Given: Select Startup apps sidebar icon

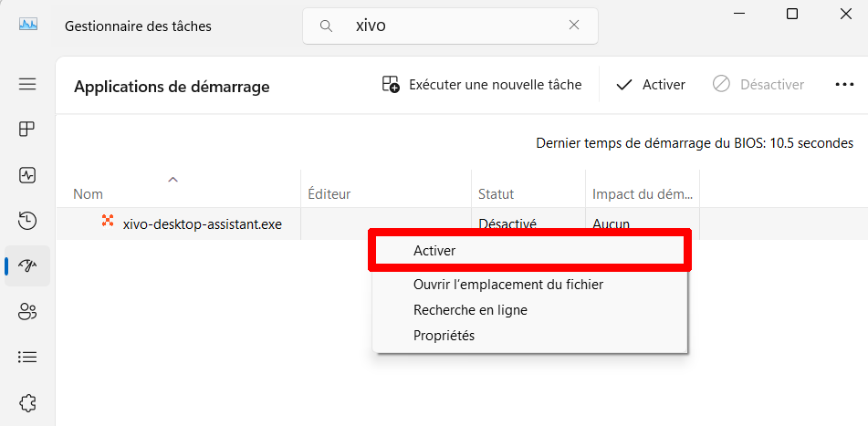Looking at the screenshot, I should click(x=27, y=265).
